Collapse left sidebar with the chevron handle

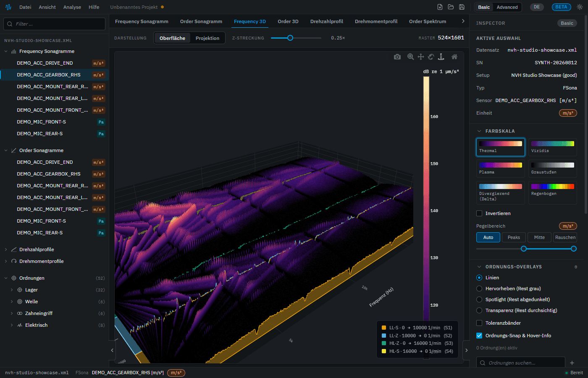(112, 350)
